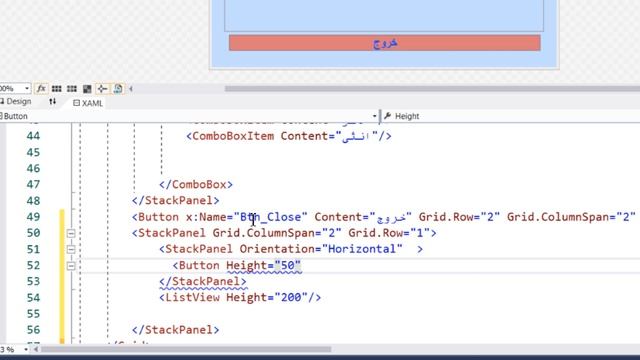This screenshot has height=360, width=640.
Task: Click Grid.ColumnSpan="2" on line 49
Action: 571,217
